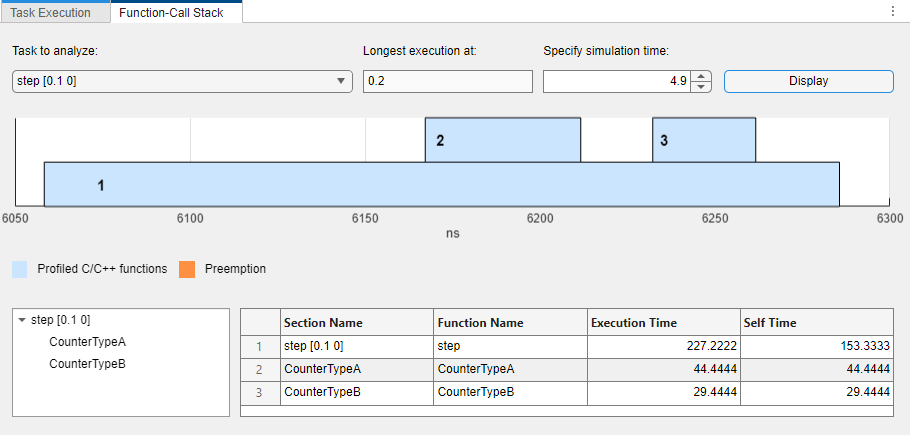The image size is (910, 435).
Task: Increment simulation time with up arrow
Action: pos(702,76)
